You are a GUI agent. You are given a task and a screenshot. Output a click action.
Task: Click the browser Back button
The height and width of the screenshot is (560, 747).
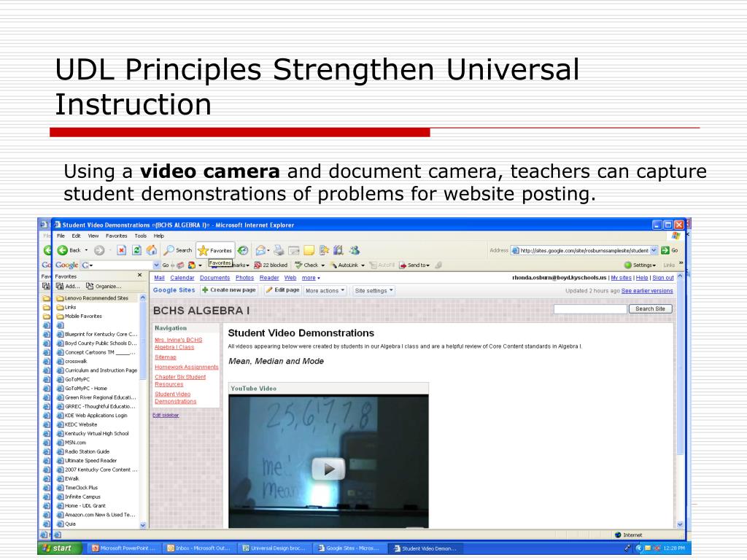click(72, 250)
